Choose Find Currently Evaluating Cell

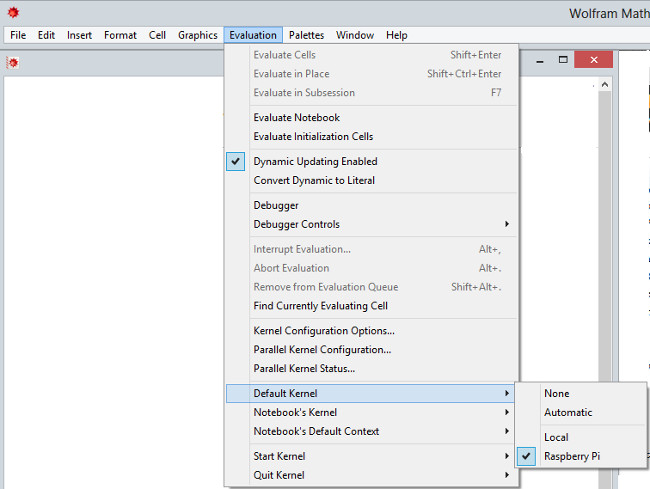[x=320, y=305]
